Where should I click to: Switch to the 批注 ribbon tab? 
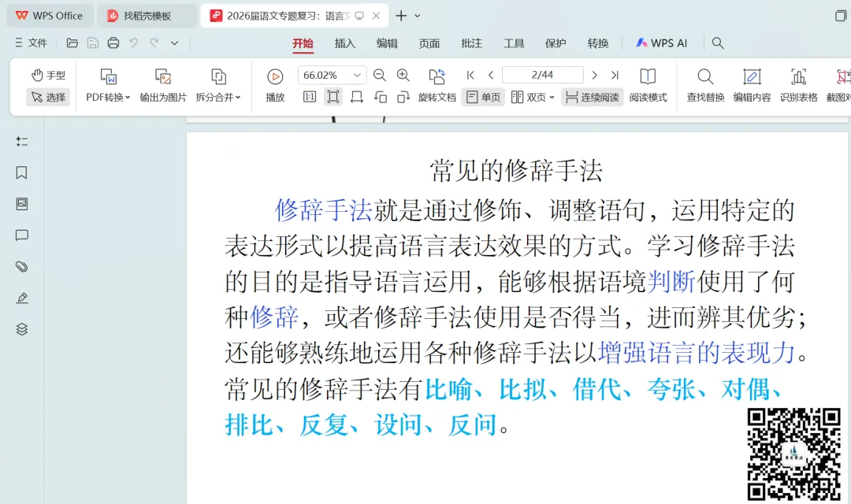click(471, 43)
